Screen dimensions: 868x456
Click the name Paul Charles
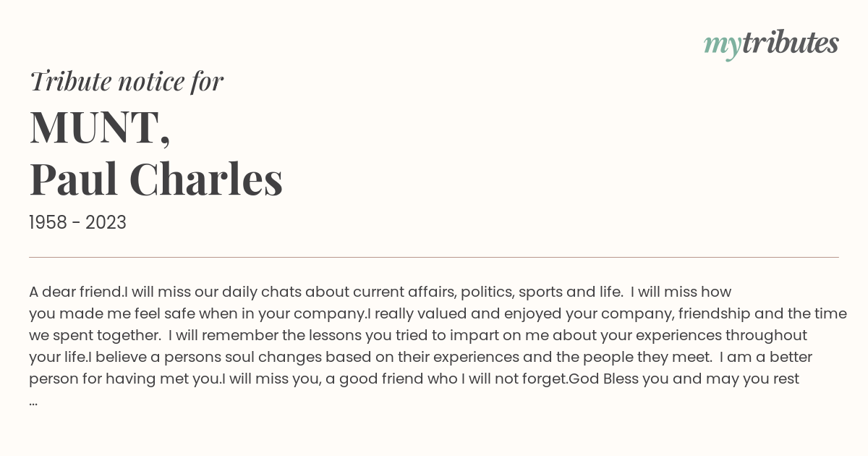point(156,180)
